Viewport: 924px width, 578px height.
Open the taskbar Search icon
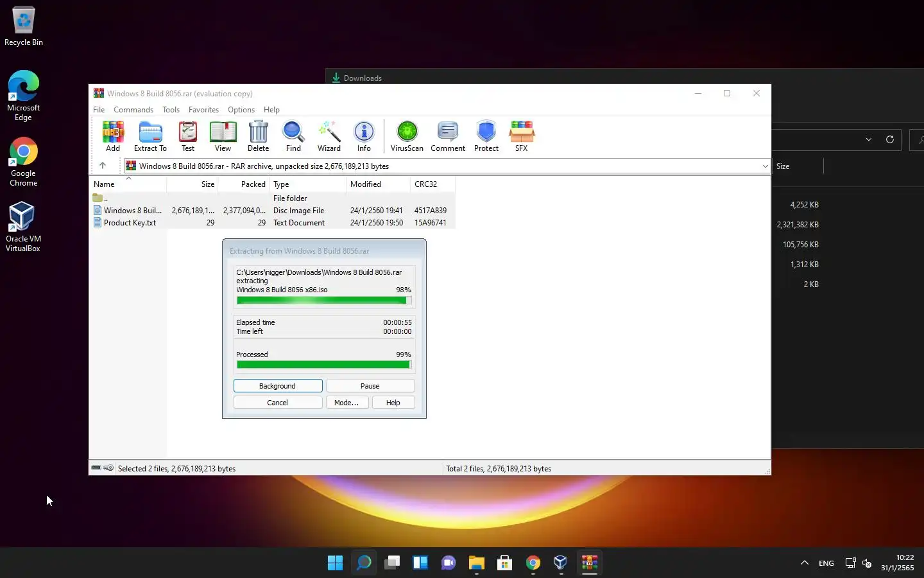(x=364, y=563)
